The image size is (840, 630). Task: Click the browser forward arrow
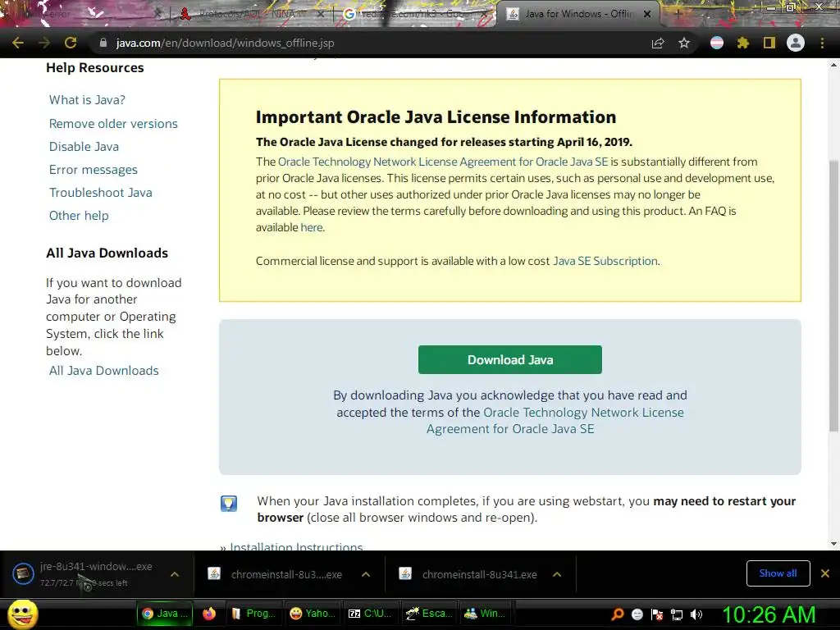(44, 43)
